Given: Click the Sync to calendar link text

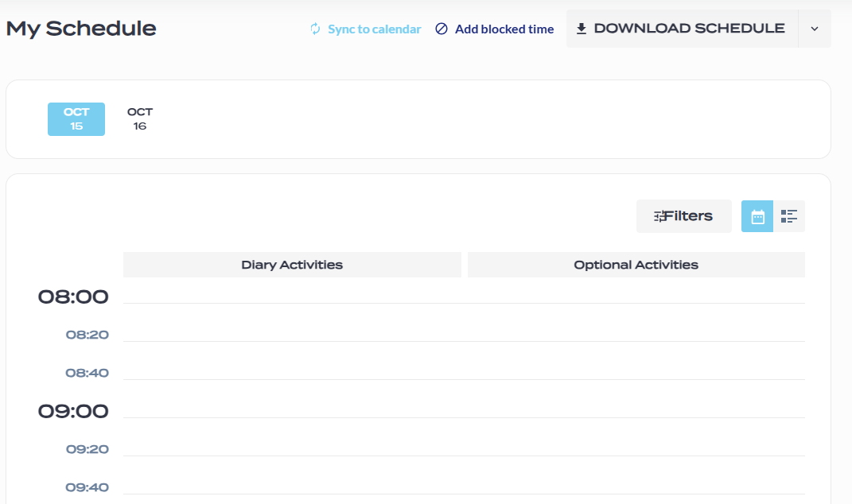Looking at the screenshot, I should [375, 29].
